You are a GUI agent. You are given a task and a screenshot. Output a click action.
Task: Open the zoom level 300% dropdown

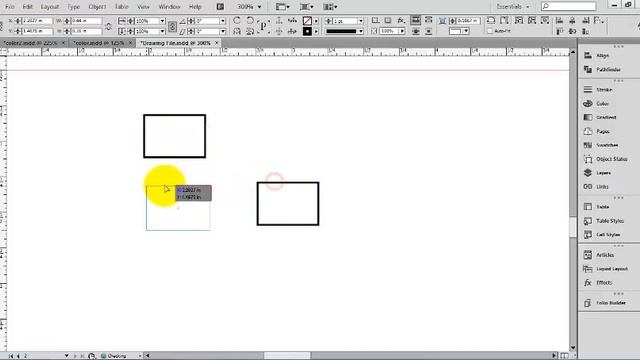point(259,7)
